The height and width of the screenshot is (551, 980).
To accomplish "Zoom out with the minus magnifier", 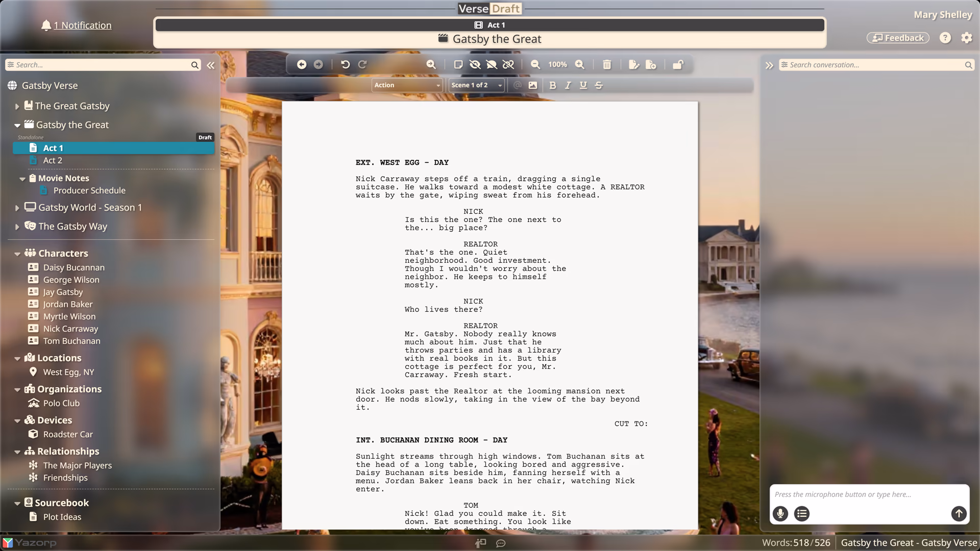I will coord(535,64).
